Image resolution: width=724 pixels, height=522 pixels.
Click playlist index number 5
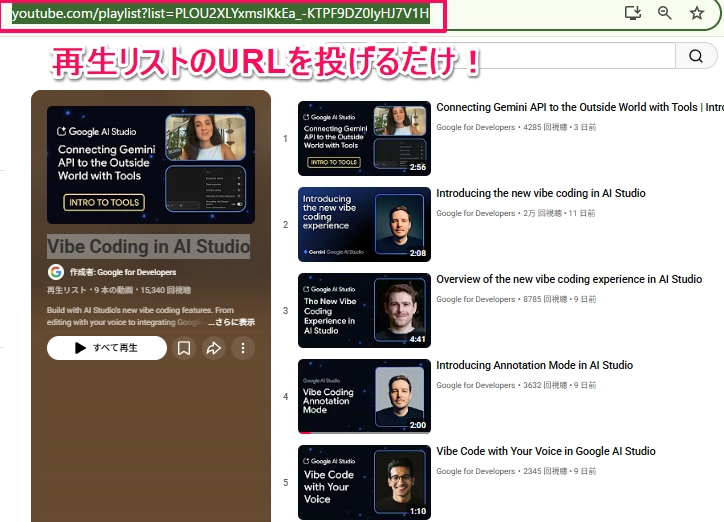click(285, 483)
